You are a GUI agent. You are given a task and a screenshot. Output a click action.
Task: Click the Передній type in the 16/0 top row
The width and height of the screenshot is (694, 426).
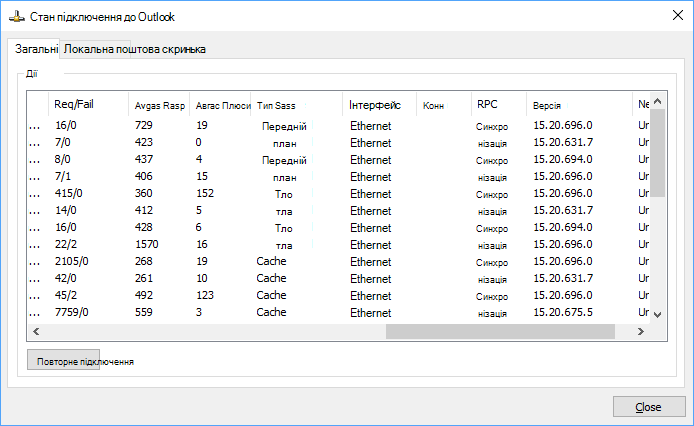tap(284, 127)
